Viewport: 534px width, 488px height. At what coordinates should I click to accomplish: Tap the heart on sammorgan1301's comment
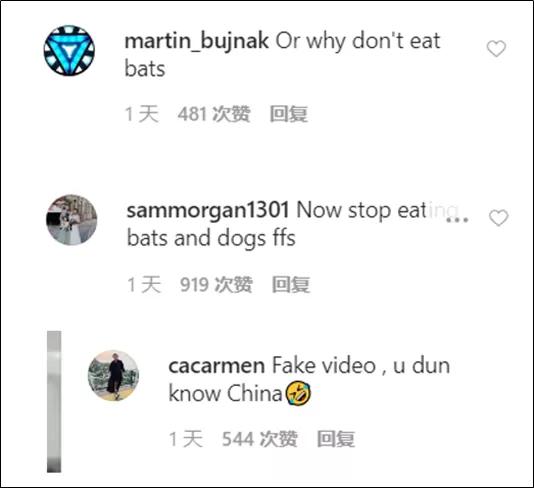click(499, 218)
